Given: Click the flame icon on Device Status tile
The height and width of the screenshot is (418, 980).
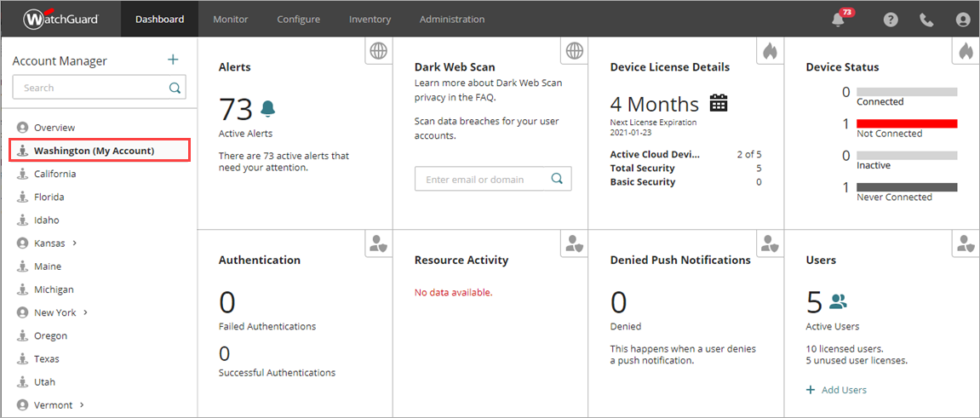Looking at the screenshot, I should (x=966, y=51).
